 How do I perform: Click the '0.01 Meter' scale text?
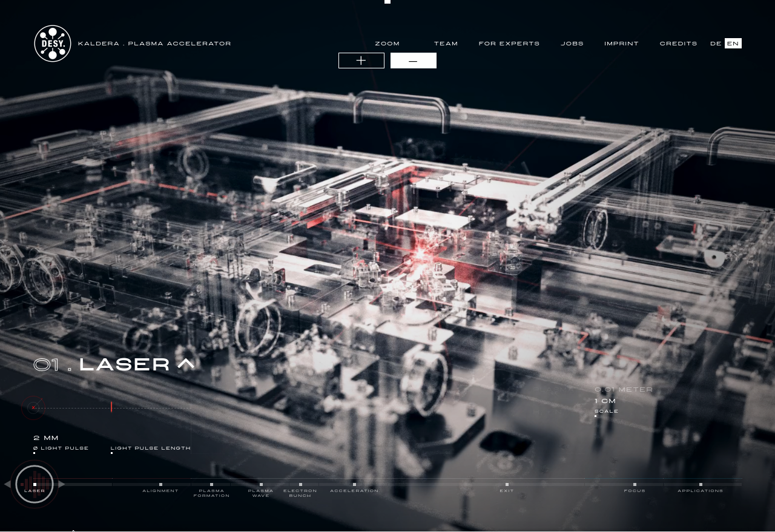tap(624, 390)
